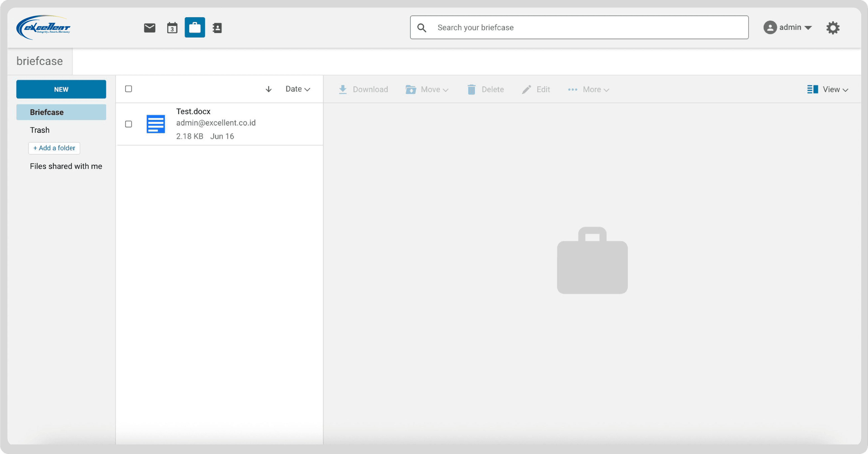Click the Edit pencil icon
Viewport: 868px width, 454px height.
coord(526,89)
